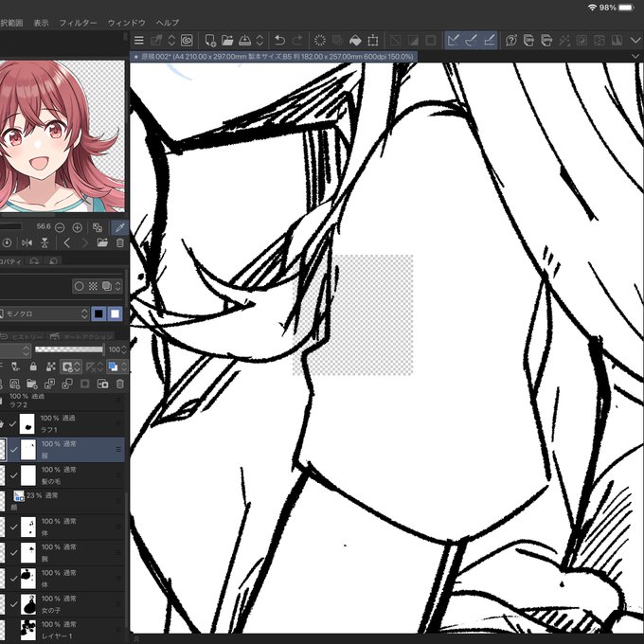Reset Sub View rotation icon

pos(7,243)
